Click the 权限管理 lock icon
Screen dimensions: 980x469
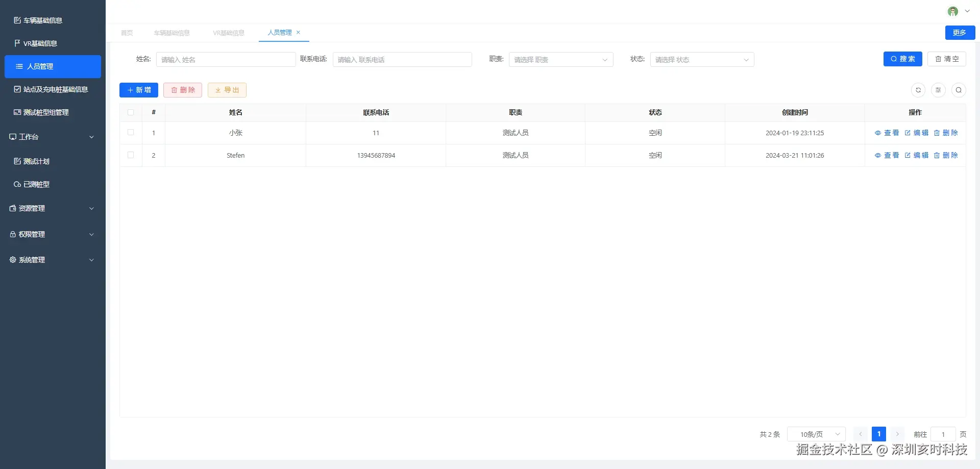tap(13, 234)
